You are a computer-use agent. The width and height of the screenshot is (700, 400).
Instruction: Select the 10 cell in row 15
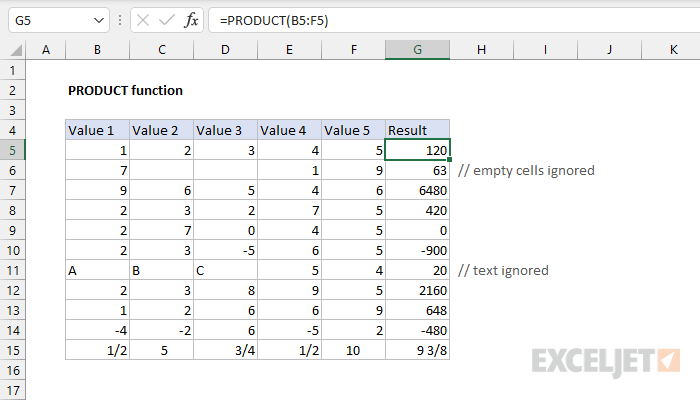354,350
